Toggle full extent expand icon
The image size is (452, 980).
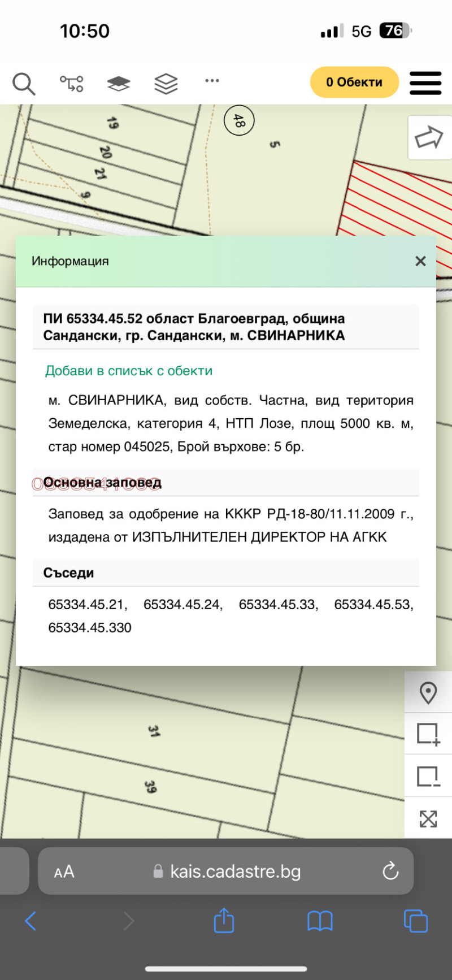428,818
